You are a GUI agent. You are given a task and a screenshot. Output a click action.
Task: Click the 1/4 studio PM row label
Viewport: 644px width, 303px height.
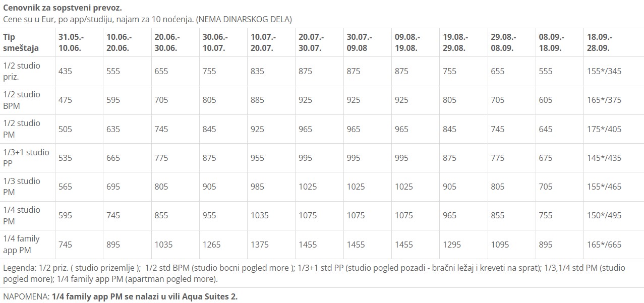pyautogui.click(x=22, y=215)
